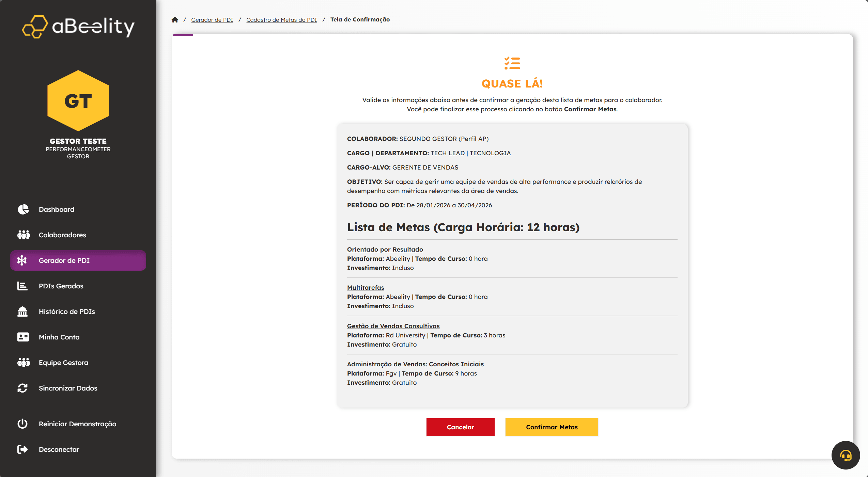
Task: Open the Equipe Gestora menu item
Action: (x=63, y=363)
